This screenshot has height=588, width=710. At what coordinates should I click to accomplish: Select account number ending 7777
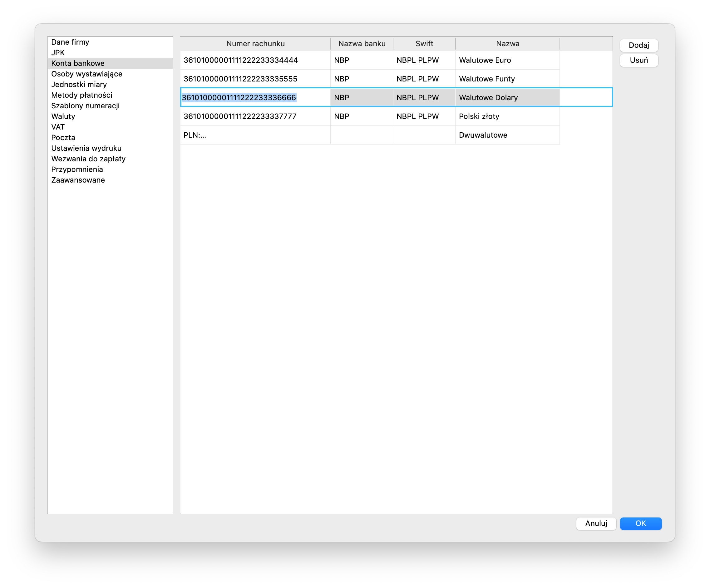255,116
